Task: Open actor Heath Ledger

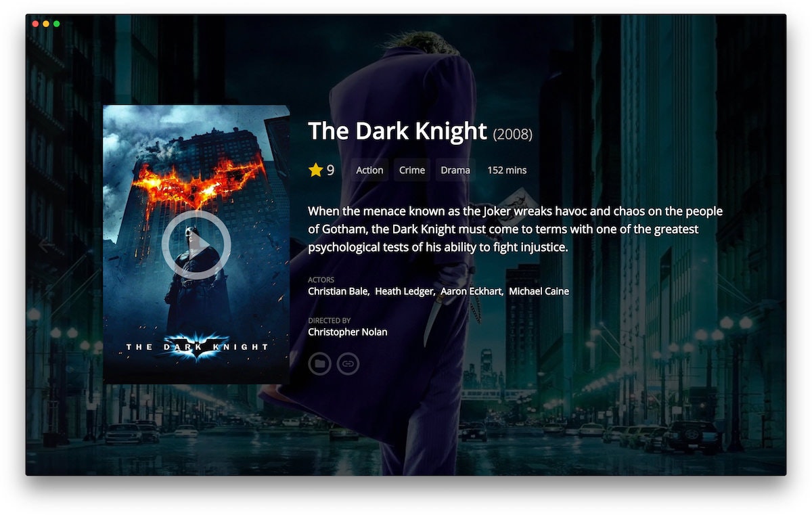Action: coord(404,291)
